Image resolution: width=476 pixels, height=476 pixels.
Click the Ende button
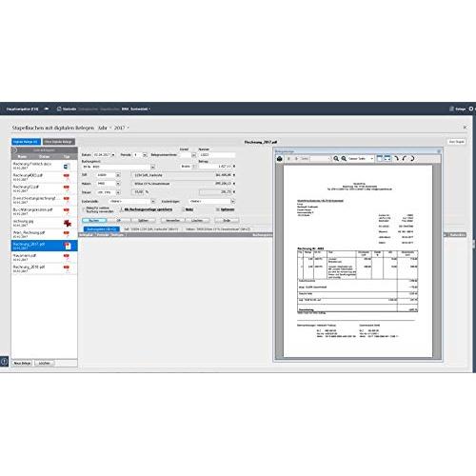coord(227,220)
